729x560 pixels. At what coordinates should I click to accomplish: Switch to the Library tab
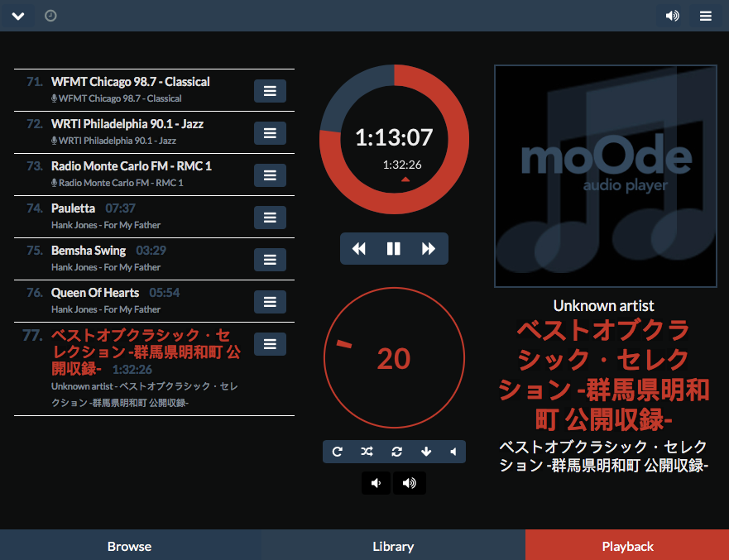coord(393,546)
